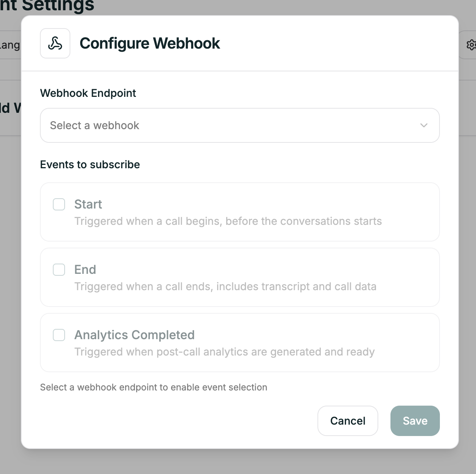Click the Webhook Endpoint field label
Screen dimensions: 476x474
(x=88, y=93)
